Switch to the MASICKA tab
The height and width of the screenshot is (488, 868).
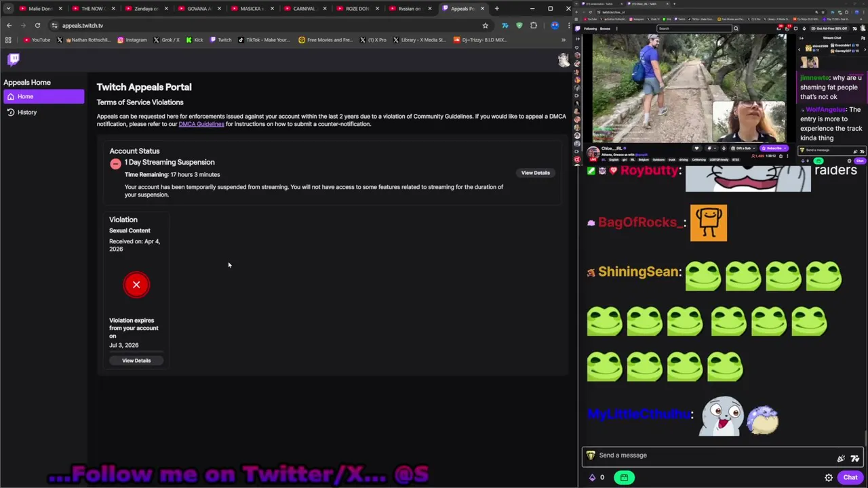point(251,9)
